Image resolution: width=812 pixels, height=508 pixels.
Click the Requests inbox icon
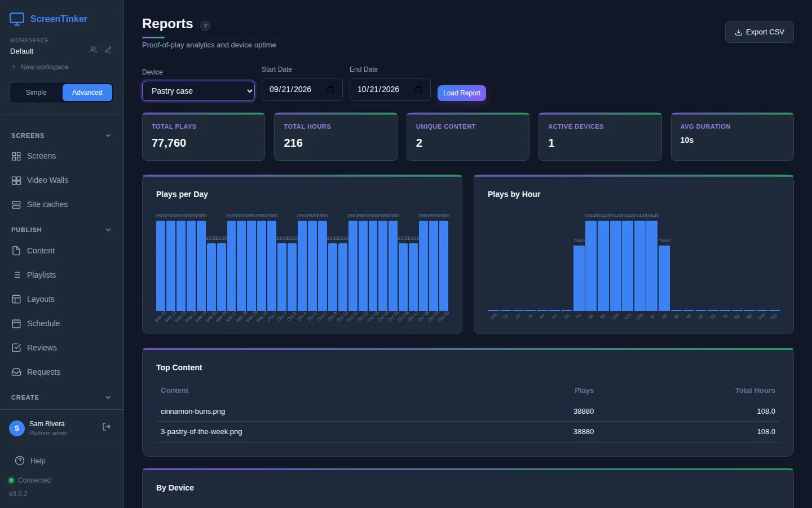coord(16,372)
